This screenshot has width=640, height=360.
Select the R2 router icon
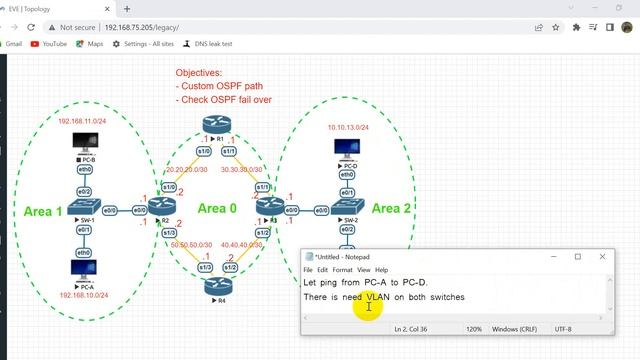162,206
